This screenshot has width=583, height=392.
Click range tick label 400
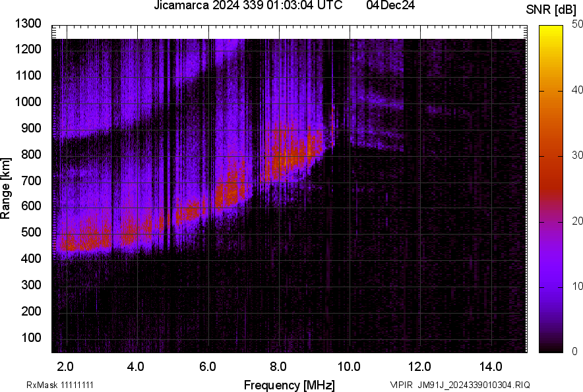point(31,258)
